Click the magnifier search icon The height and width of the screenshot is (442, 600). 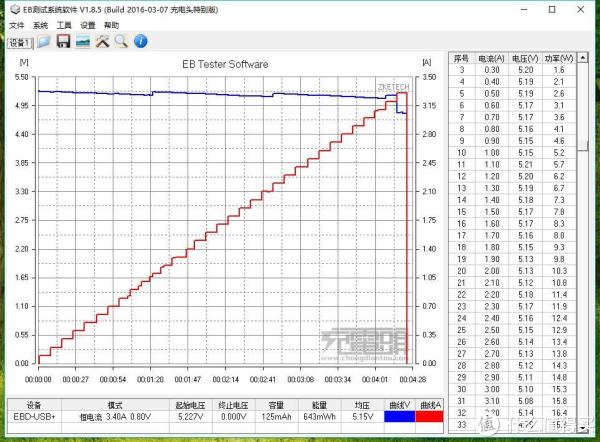[121, 41]
